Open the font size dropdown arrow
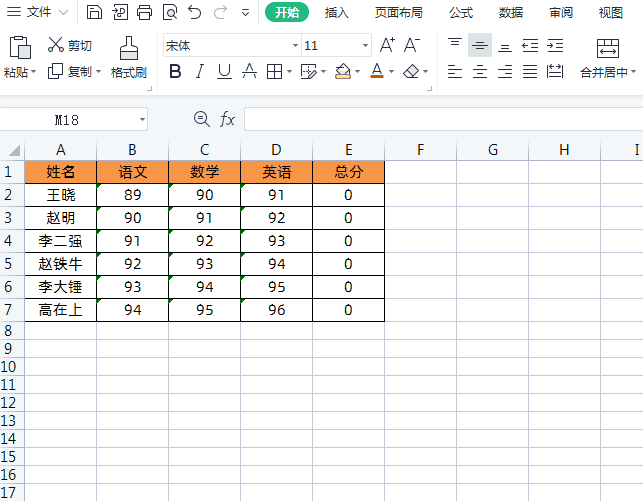Viewport: 643px width, 501px height. coord(365,46)
